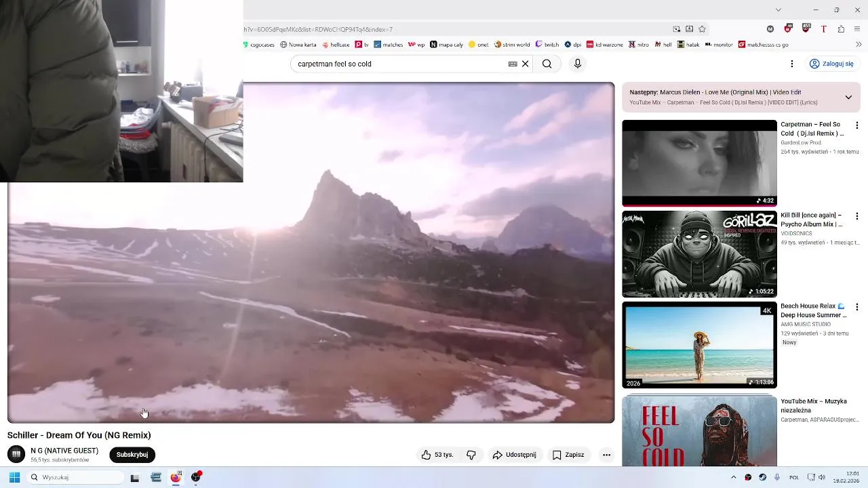
Task: Open the dpi bookmark
Action: (x=573, y=45)
